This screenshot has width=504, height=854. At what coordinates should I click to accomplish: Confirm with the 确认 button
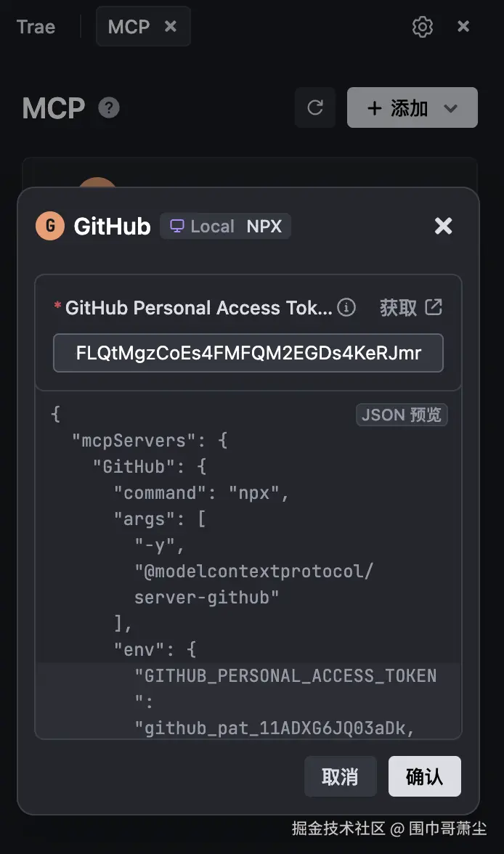click(x=424, y=776)
